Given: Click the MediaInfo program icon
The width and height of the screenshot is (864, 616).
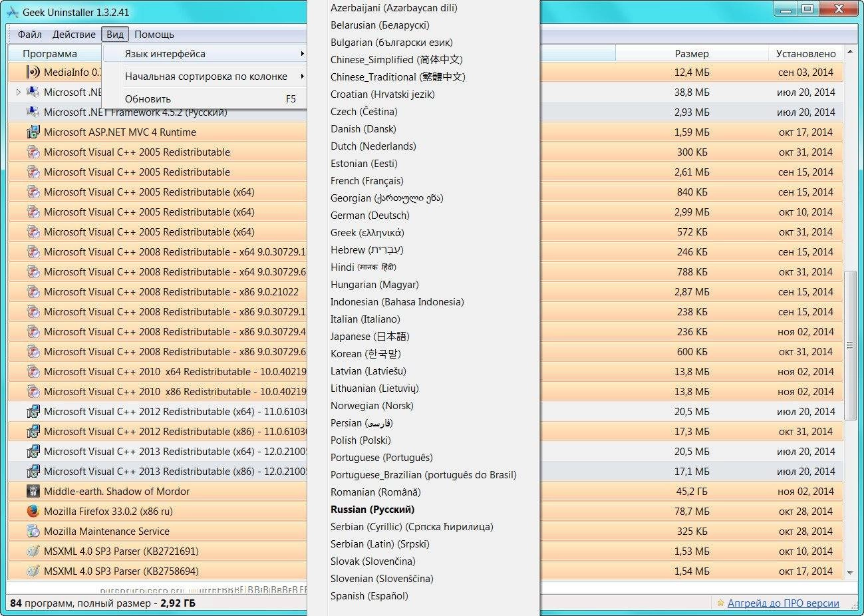Looking at the screenshot, I should point(33,72).
